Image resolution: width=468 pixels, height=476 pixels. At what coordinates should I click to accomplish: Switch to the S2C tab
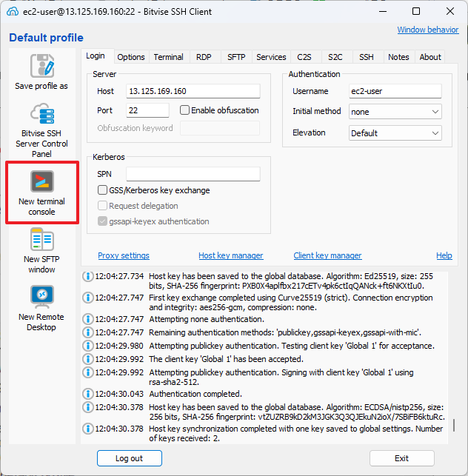pos(335,57)
